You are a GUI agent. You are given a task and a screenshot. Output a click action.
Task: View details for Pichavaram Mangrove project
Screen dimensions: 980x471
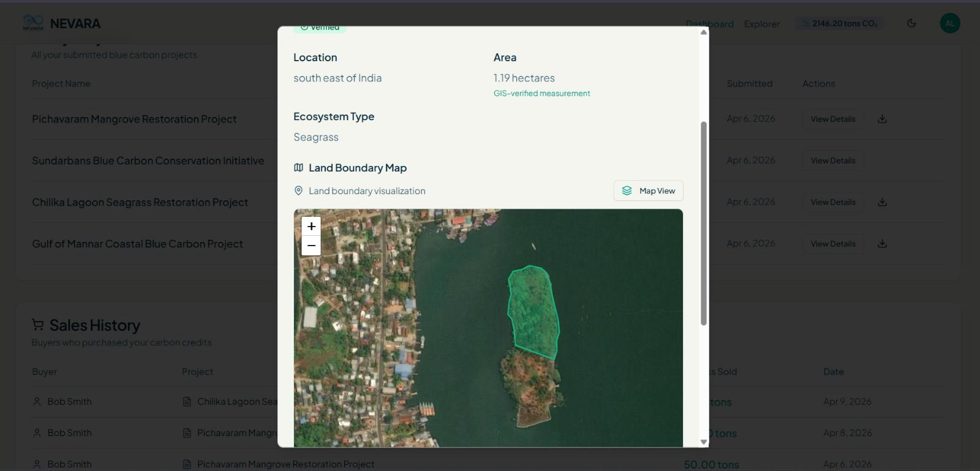pyautogui.click(x=832, y=119)
